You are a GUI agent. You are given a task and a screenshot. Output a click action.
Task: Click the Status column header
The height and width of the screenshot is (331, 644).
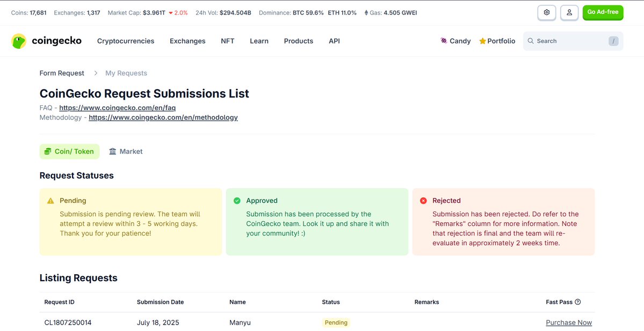coord(331,302)
